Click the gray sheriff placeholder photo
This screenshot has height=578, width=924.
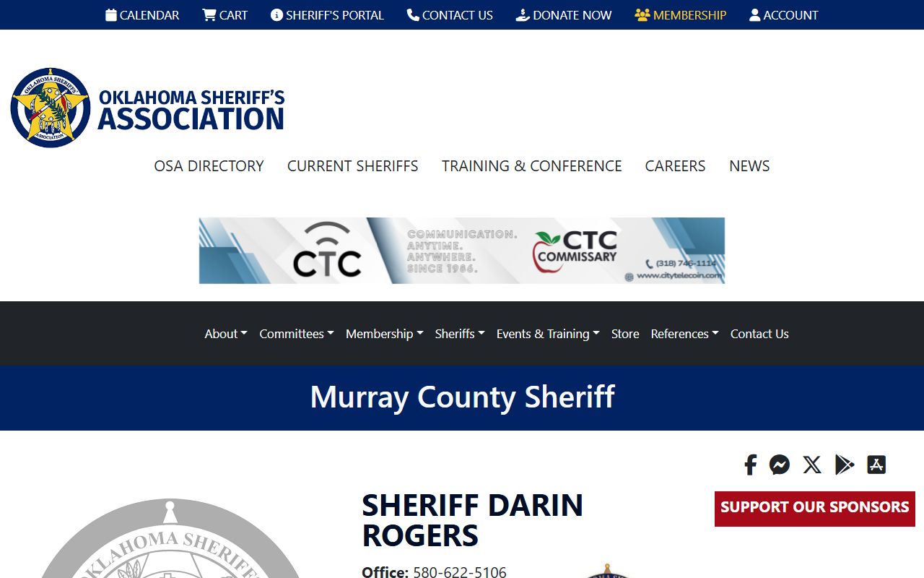click(170, 538)
